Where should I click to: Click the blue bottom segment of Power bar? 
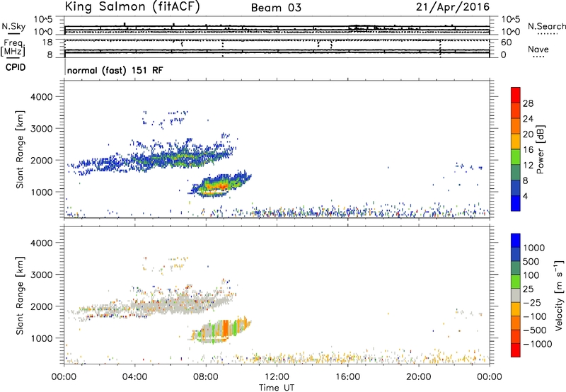point(516,203)
